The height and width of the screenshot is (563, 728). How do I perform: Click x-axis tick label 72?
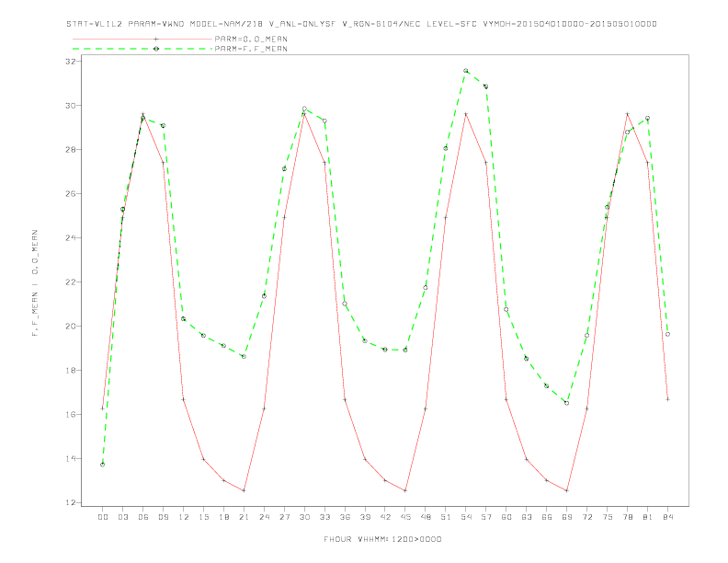(x=586, y=517)
